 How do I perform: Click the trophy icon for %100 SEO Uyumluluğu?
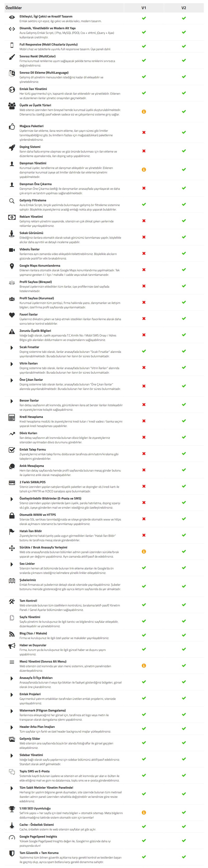[x=12, y=808]
